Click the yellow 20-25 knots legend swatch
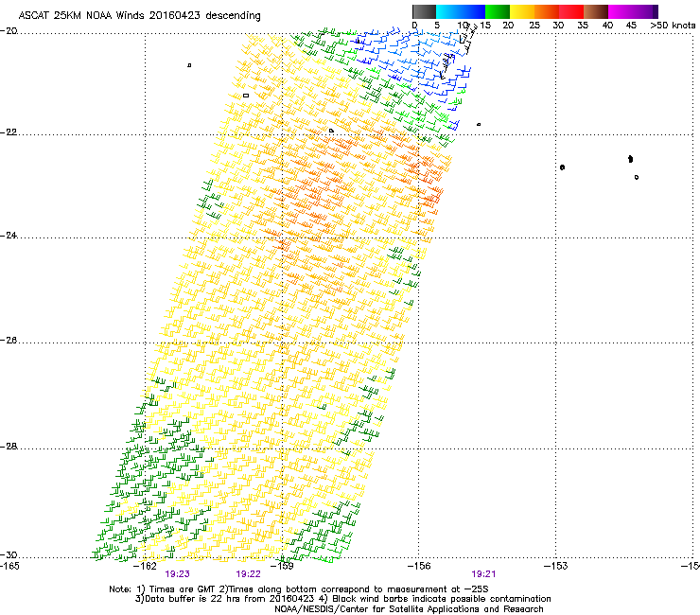Viewport: 700px width, 615px height. tap(522, 11)
